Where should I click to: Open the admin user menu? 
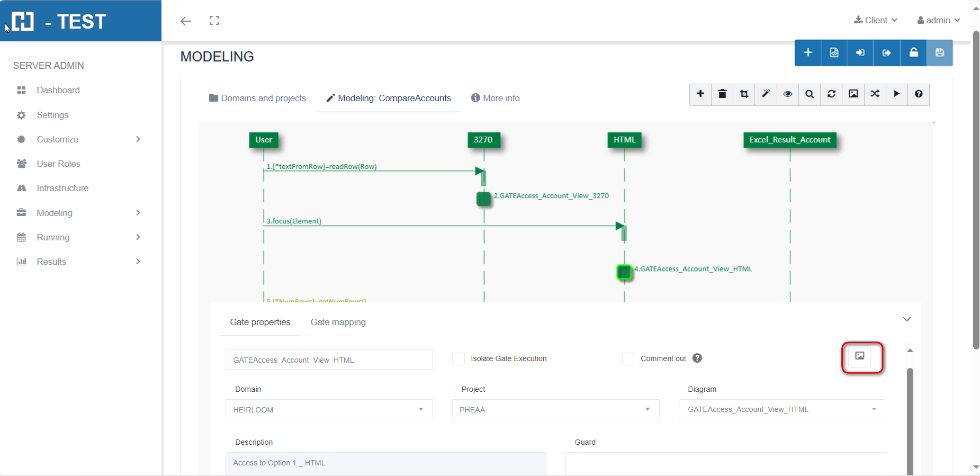pyautogui.click(x=938, y=20)
